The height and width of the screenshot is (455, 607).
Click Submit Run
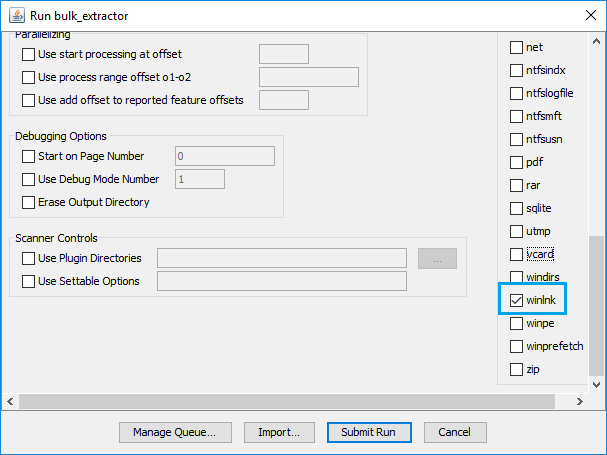[x=369, y=432]
